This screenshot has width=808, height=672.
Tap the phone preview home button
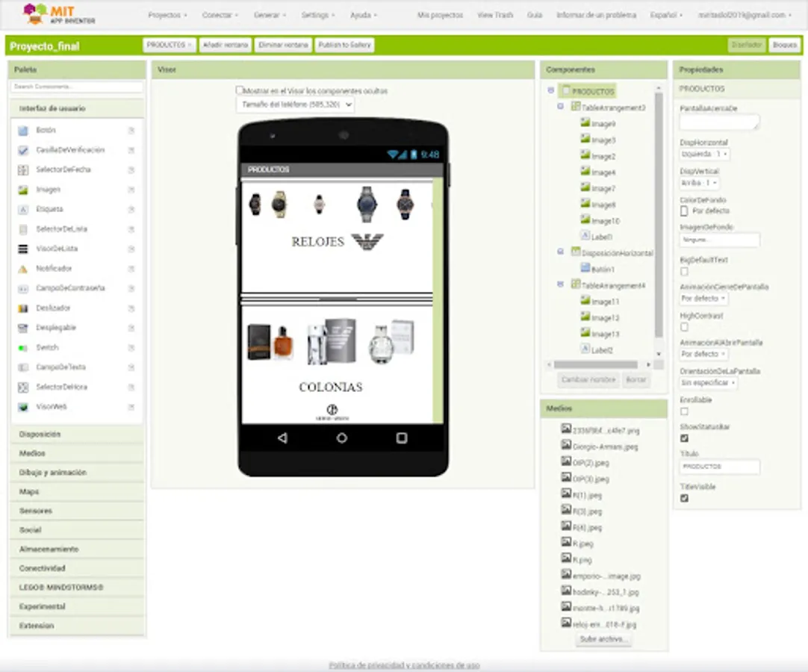342,438
